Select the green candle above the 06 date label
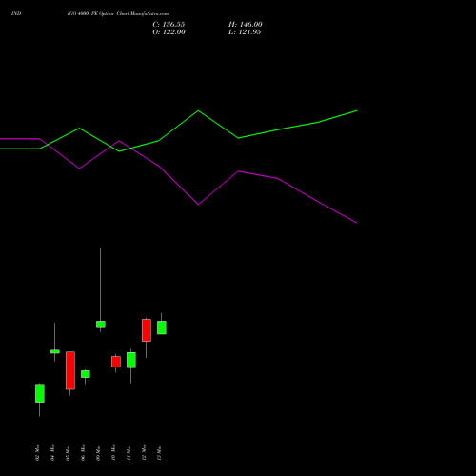The height and width of the screenshot is (476, 476). [x=86, y=374]
